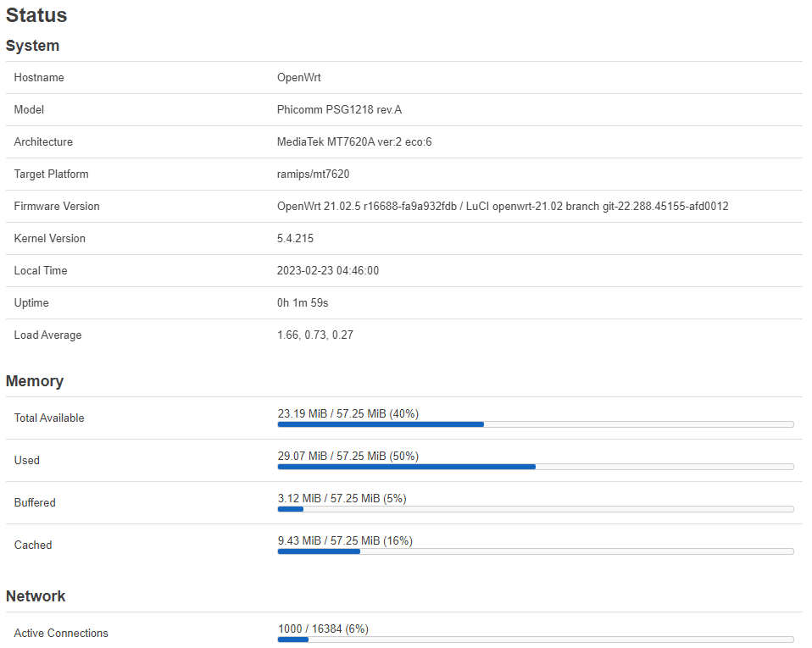The height and width of the screenshot is (648, 812).
Task: Click the Cached memory progress bar
Action: coord(535,551)
